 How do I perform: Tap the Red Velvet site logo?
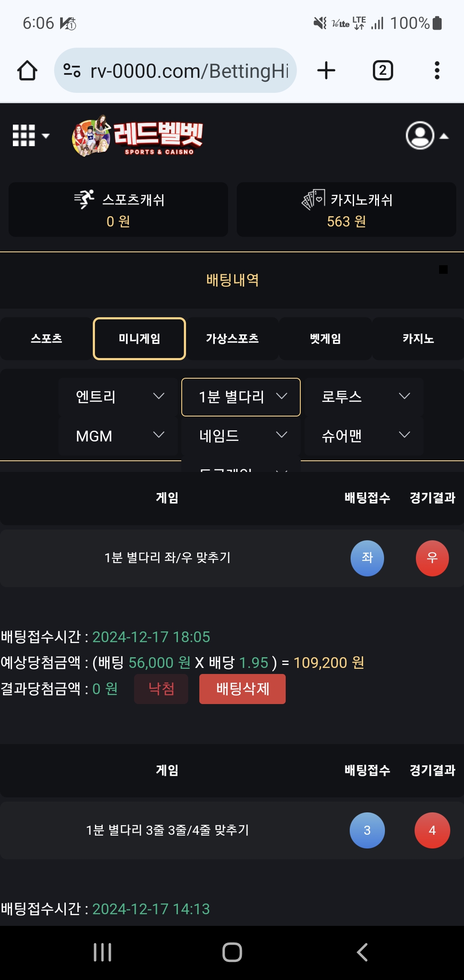(137, 136)
